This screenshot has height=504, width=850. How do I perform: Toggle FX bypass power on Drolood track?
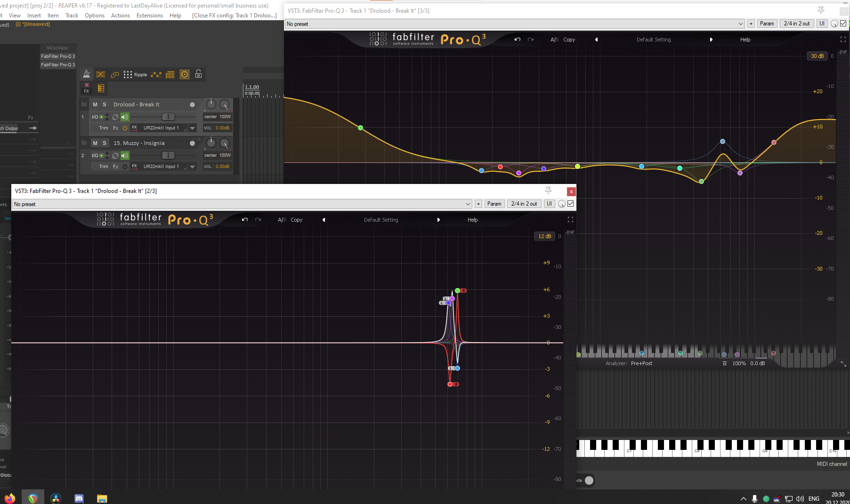pyautogui.click(x=125, y=128)
